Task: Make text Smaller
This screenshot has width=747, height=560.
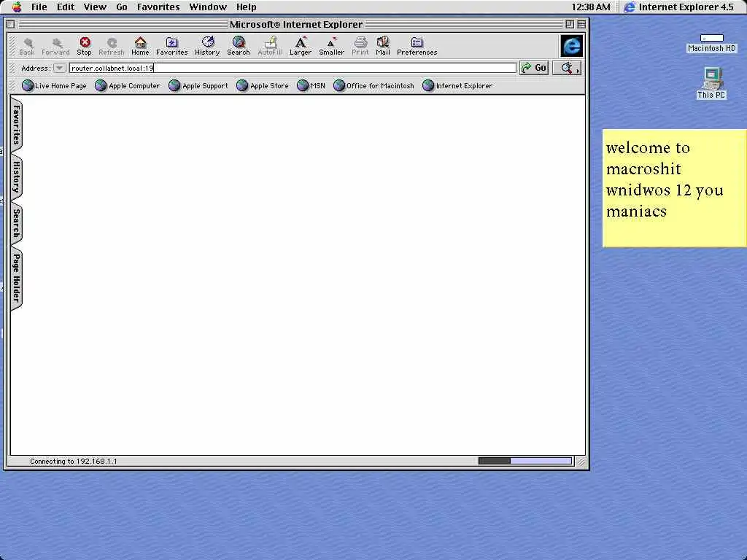Action: [x=332, y=46]
